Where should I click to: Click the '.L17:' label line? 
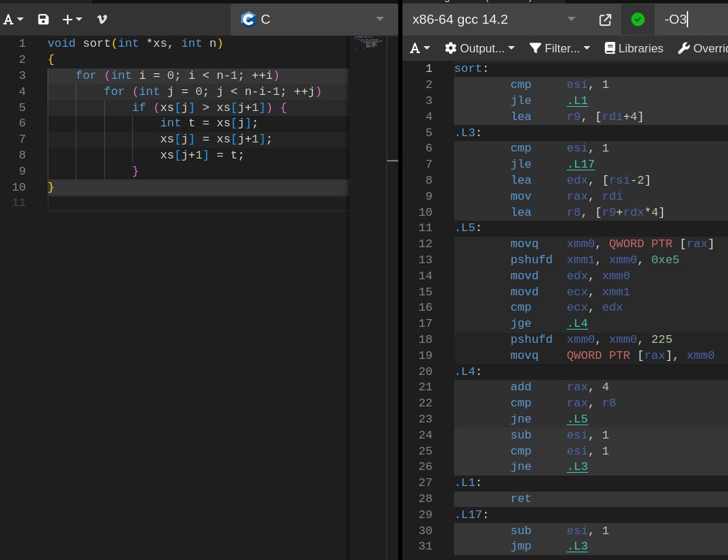(x=472, y=515)
